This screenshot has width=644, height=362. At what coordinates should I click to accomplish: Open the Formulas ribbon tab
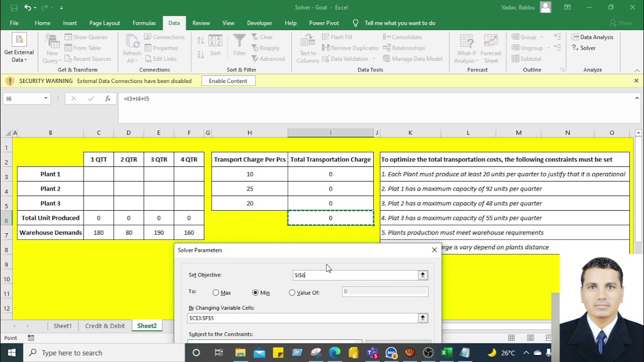pyautogui.click(x=144, y=23)
